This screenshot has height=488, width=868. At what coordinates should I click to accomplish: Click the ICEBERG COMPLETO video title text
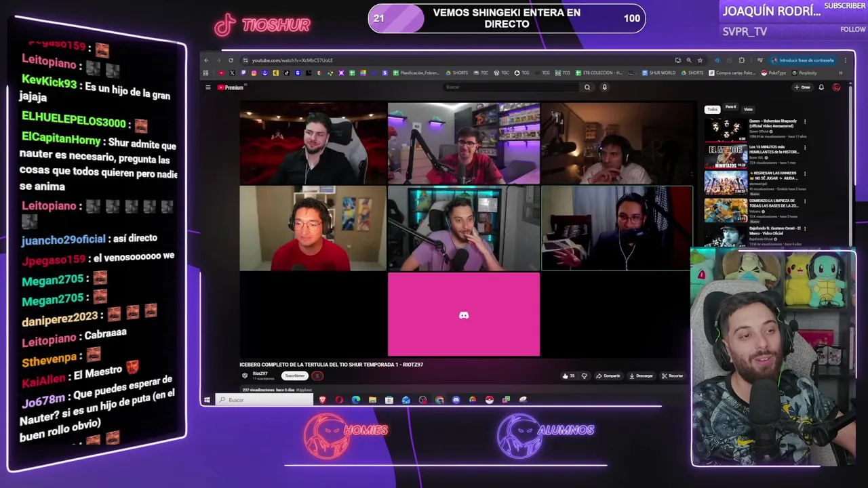click(331, 365)
